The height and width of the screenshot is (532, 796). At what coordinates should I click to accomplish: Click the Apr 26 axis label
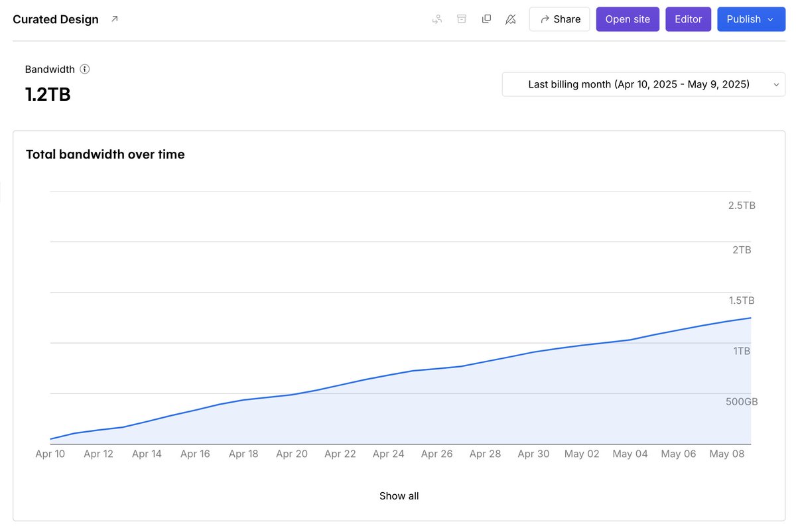point(437,454)
